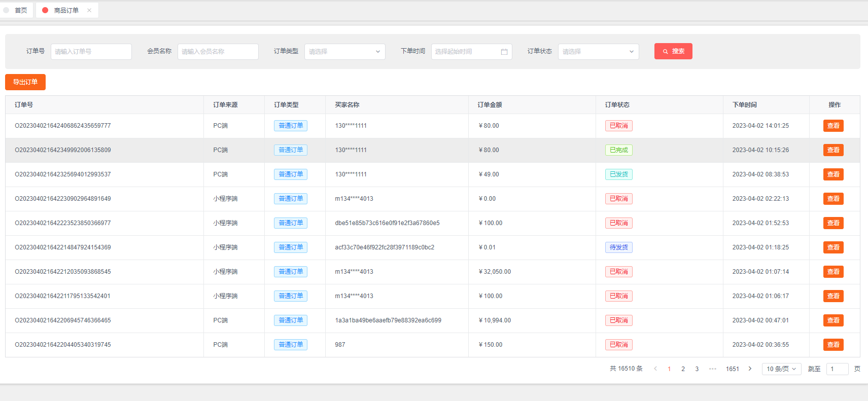Click the 待发货 status tag
This screenshot has height=401, width=868.
(619, 247)
